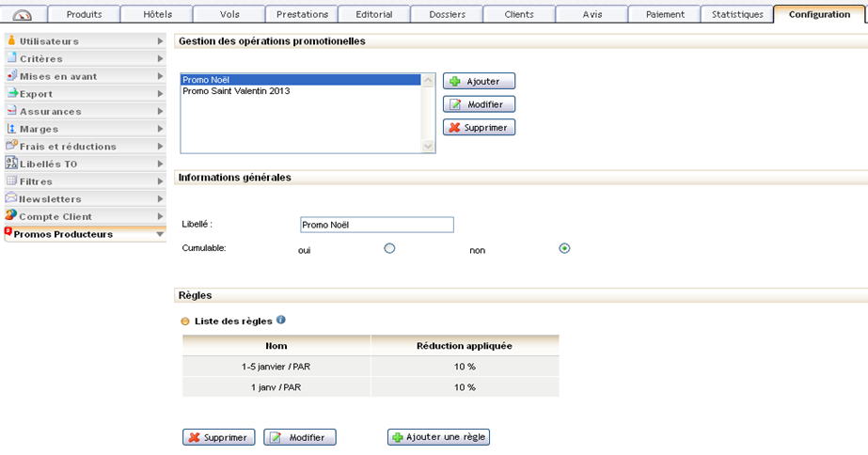This screenshot has width=868, height=455.
Task: Collapse the Promos Producteurs section arrow
Action: [x=160, y=234]
